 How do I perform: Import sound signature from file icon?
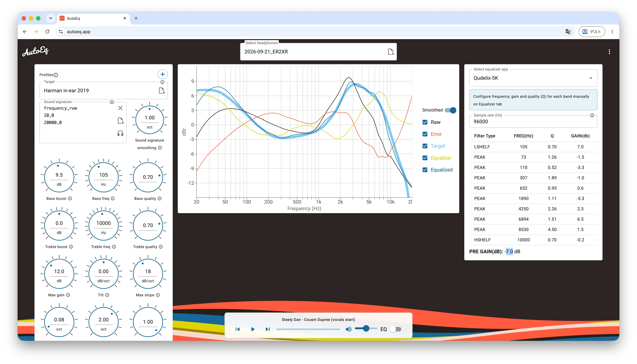(x=120, y=120)
